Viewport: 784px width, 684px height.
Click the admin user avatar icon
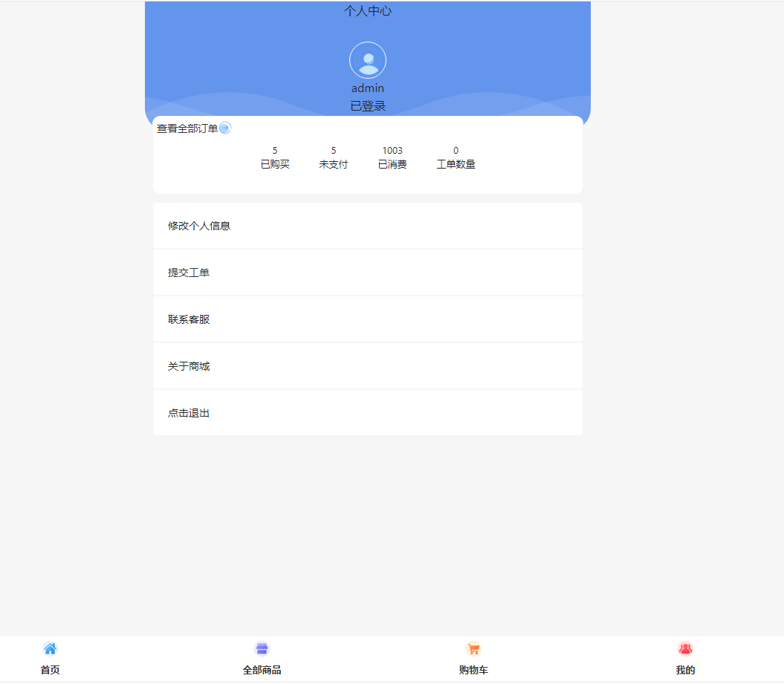pos(368,60)
